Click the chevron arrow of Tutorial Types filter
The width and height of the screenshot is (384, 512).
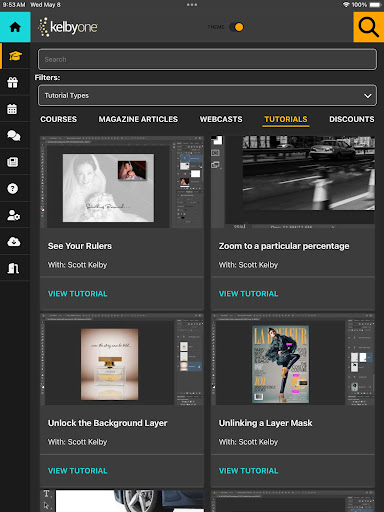(x=368, y=96)
